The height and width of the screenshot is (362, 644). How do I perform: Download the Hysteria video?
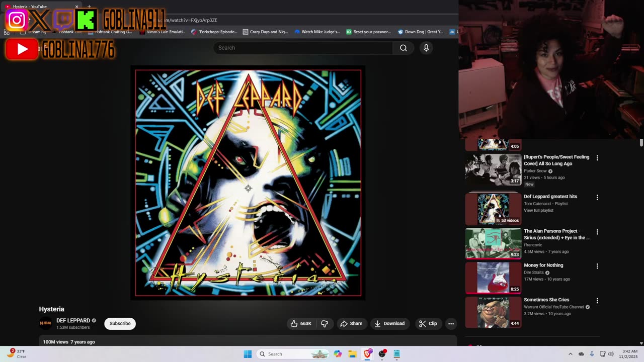pos(389,324)
